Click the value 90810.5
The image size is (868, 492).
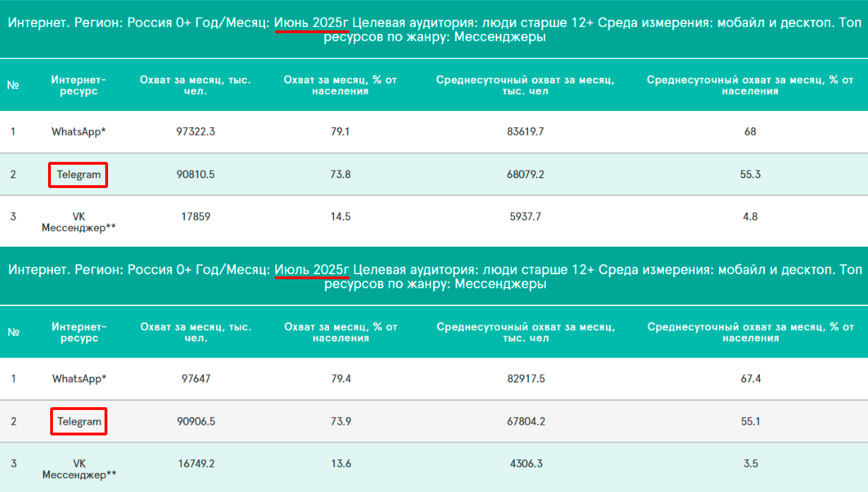point(196,174)
